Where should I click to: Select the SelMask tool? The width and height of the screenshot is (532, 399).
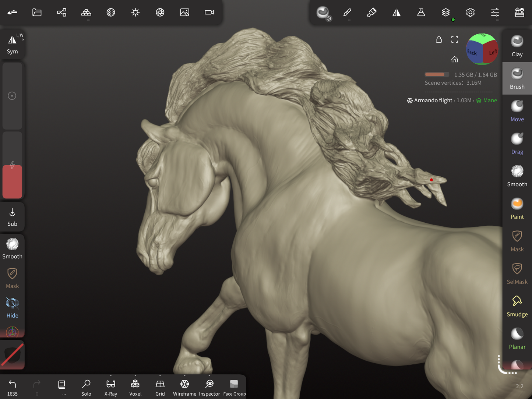click(x=517, y=273)
